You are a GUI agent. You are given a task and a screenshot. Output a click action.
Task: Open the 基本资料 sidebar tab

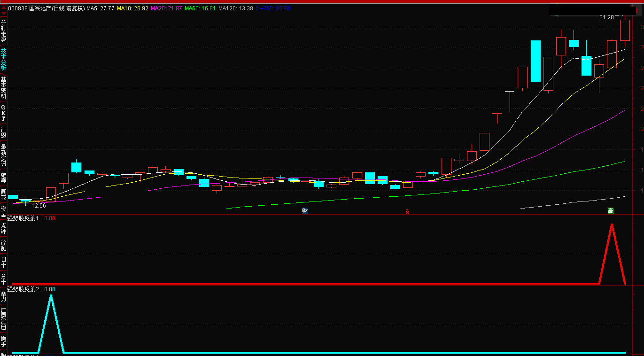click(4, 87)
